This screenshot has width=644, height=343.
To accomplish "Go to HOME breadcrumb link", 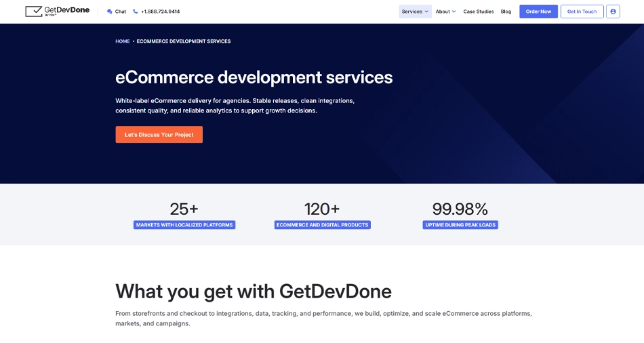I will tap(123, 41).
